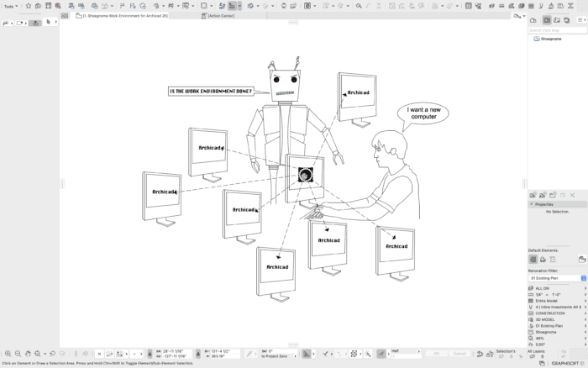The image size is (588, 368).
Task: Click the 01 Existing Plan row in quick options
Action: [x=557, y=326]
